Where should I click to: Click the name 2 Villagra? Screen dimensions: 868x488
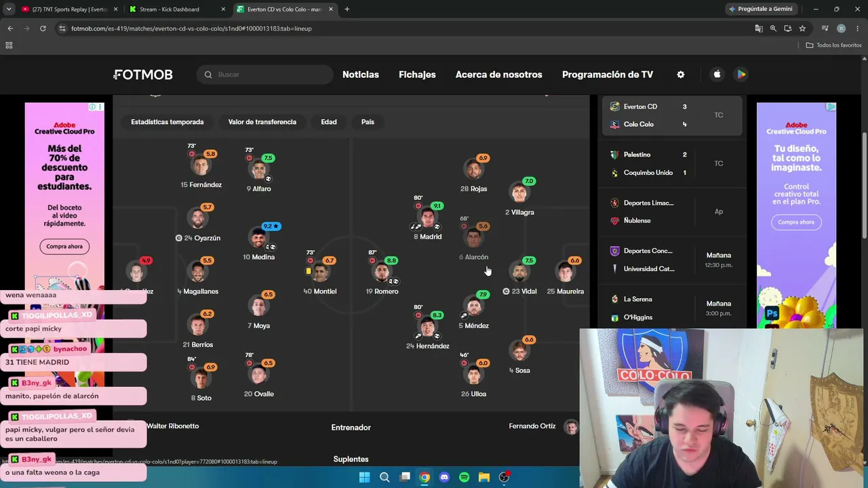click(x=519, y=213)
